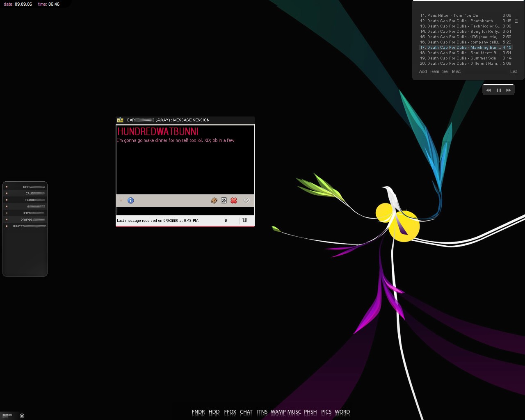525x420 pixels.
Task: Click the circular star icon at bottom-left
Action: click(x=22, y=415)
